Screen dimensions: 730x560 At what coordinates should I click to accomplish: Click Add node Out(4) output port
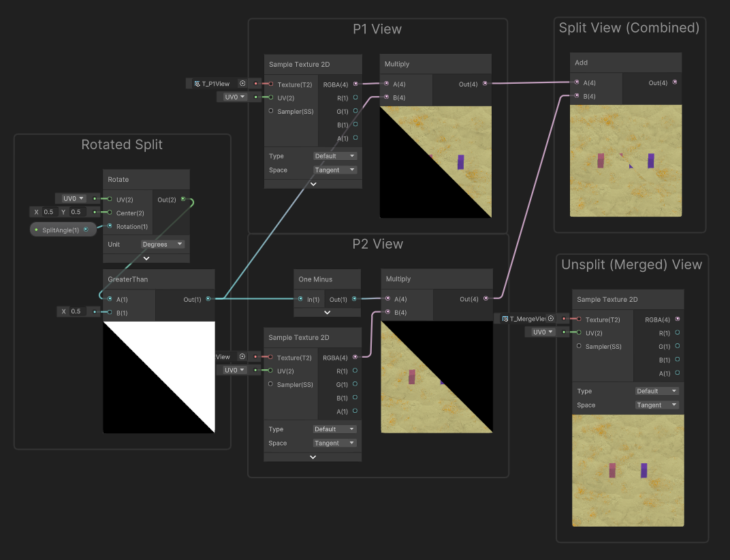(x=674, y=82)
